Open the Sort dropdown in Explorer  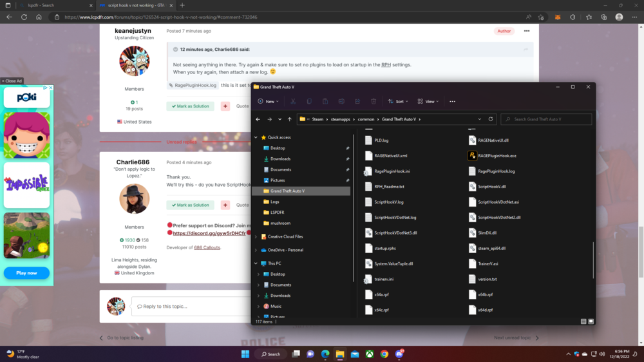pos(398,102)
